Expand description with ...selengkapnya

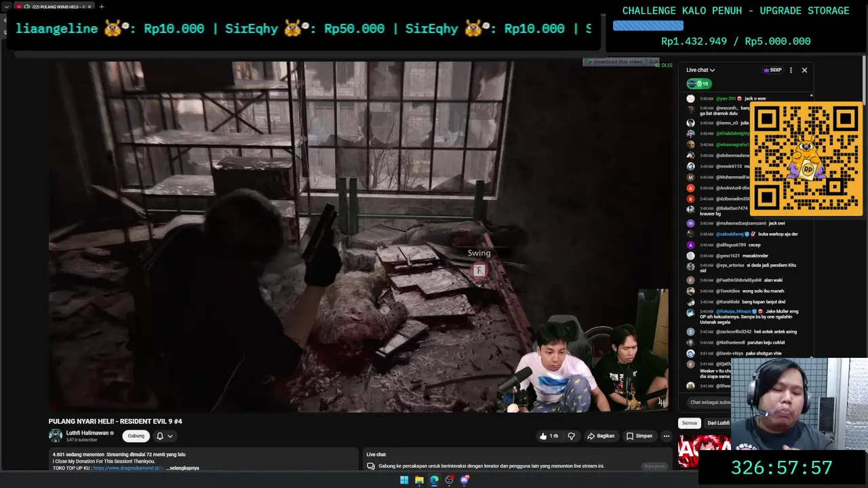click(x=183, y=468)
